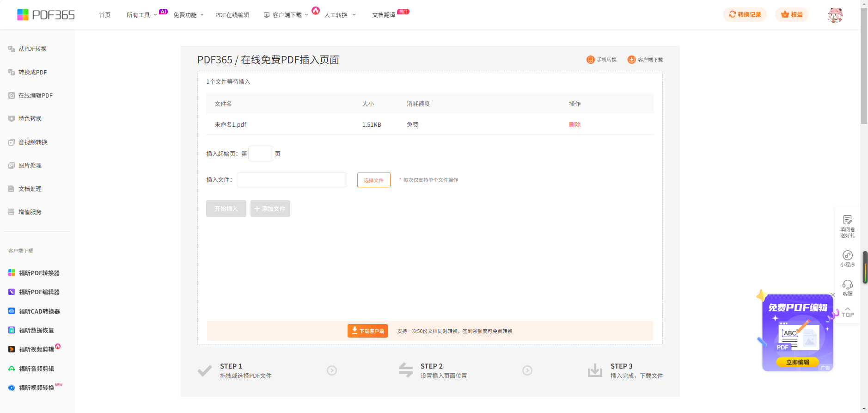Viewport: 868px width, 413px height.
Task: Expand the 所有工具 dropdown menu
Action: tap(141, 15)
